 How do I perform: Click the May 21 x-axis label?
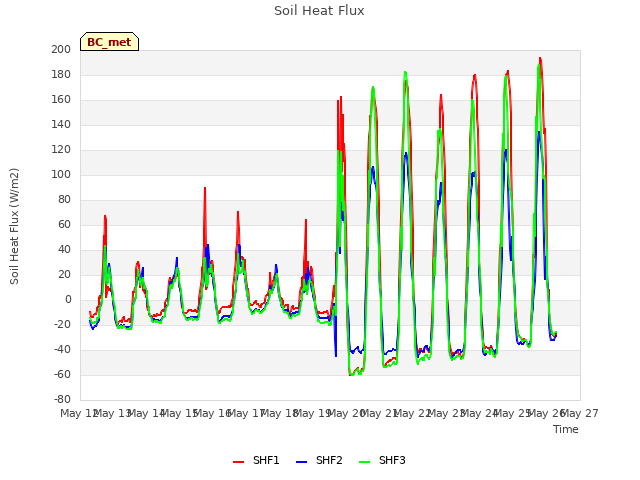[380, 414]
